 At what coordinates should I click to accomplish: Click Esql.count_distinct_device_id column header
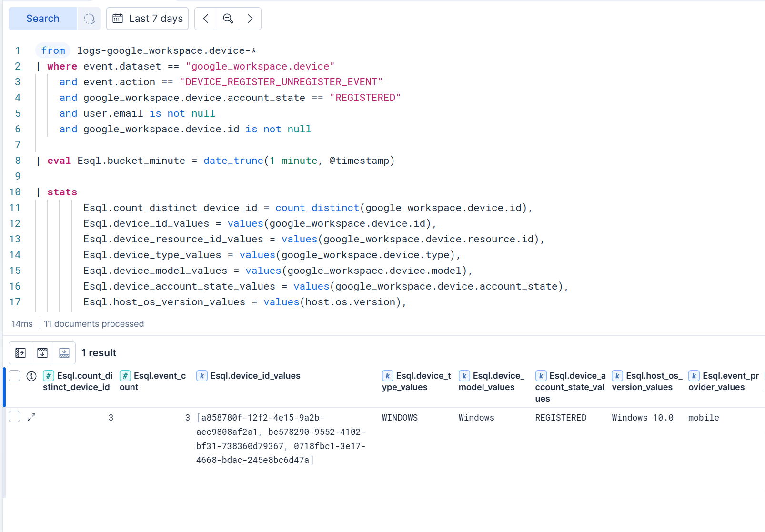tap(78, 381)
